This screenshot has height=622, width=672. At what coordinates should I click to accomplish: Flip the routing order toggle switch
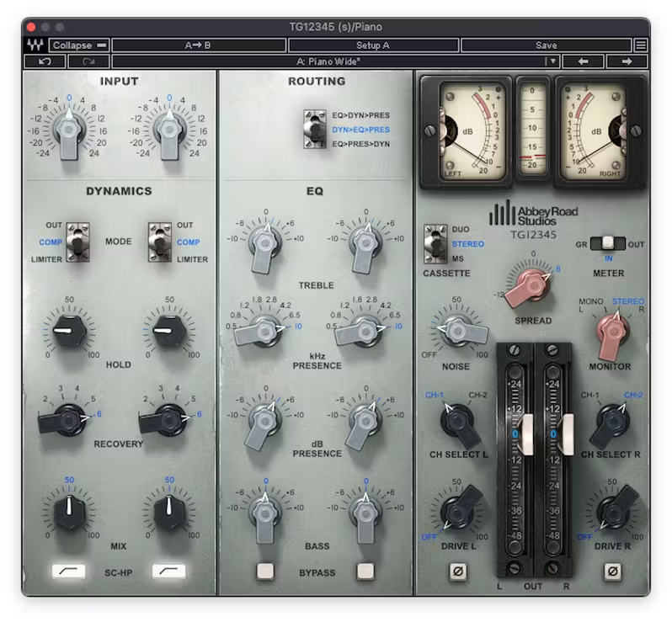click(315, 129)
